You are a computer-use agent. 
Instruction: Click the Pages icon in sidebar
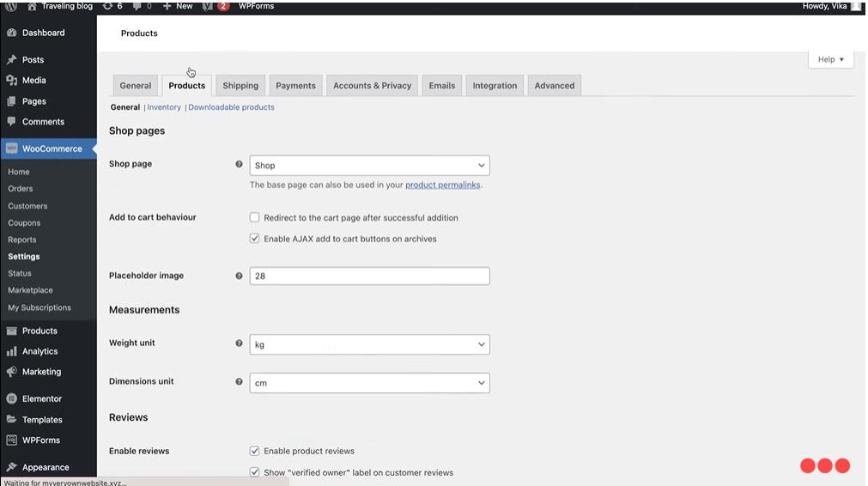[12, 101]
